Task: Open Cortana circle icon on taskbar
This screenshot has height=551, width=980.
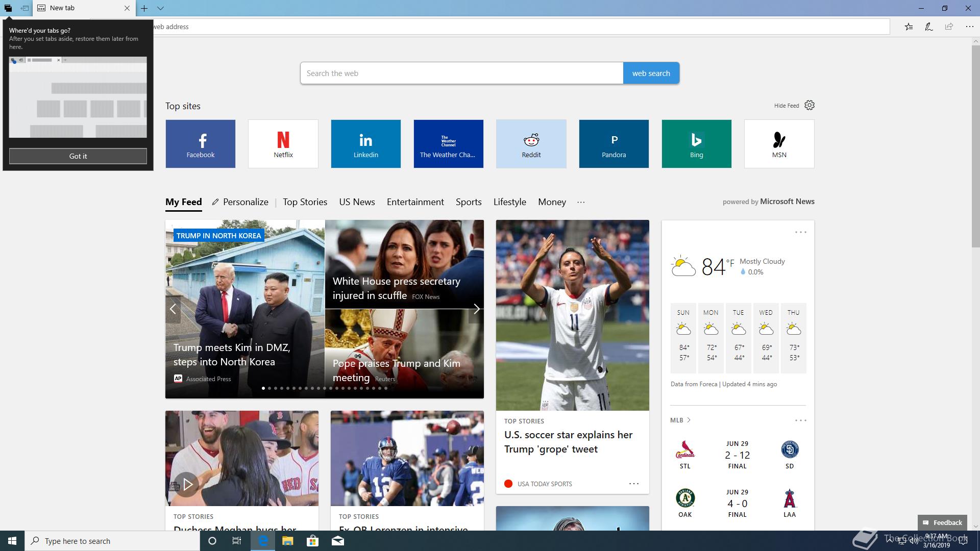Action: (212, 541)
